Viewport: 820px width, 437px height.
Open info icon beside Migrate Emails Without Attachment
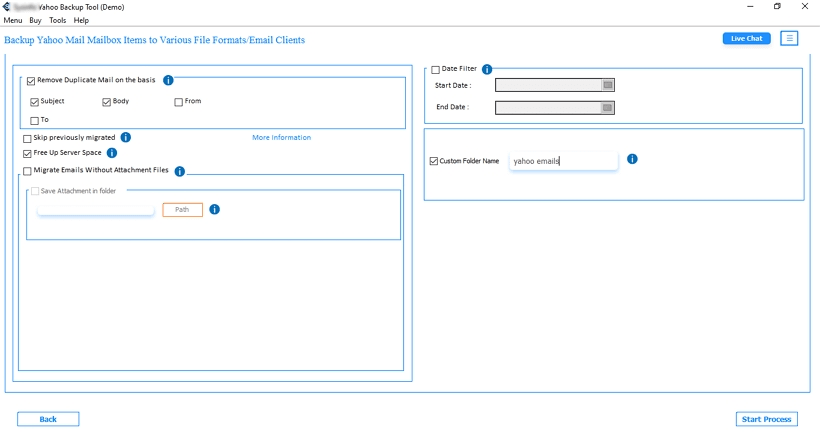tap(179, 171)
